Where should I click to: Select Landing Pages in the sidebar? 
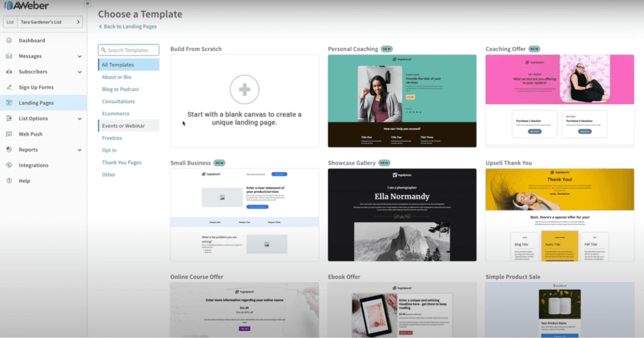pyautogui.click(x=43, y=102)
